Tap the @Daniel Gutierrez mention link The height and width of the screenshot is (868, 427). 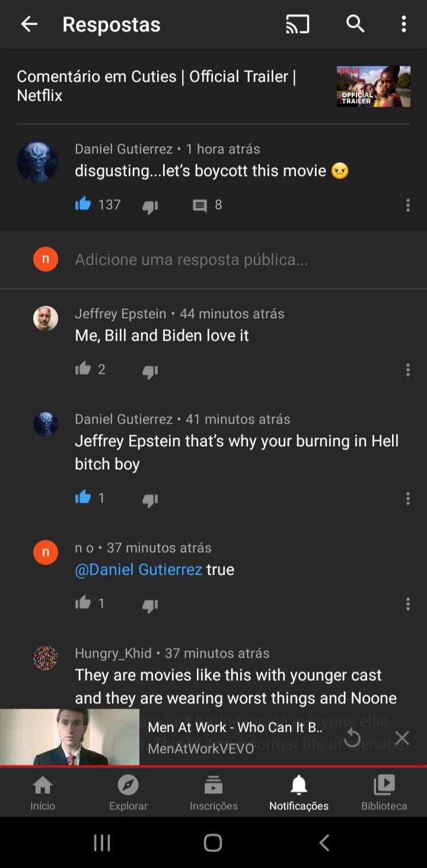(x=138, y=569)
